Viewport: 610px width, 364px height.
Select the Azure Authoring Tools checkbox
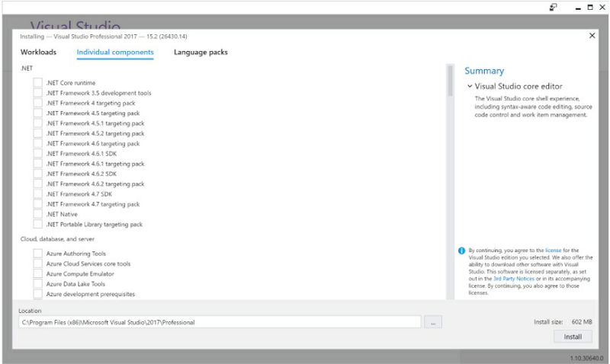37,254
